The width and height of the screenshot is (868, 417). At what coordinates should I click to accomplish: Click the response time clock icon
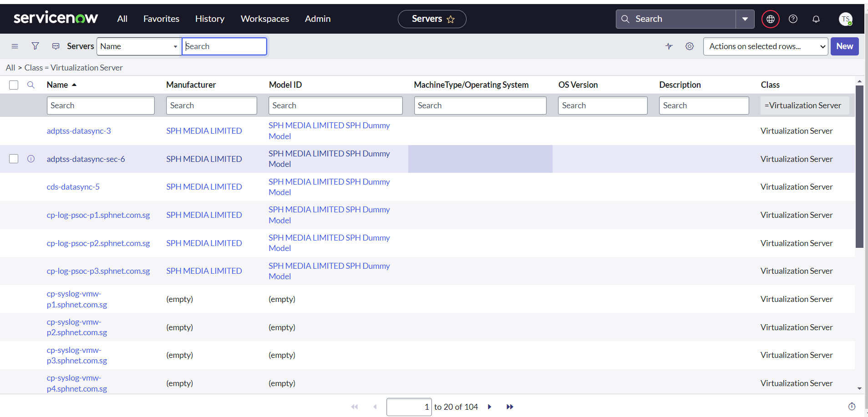(x=852, y=407)
